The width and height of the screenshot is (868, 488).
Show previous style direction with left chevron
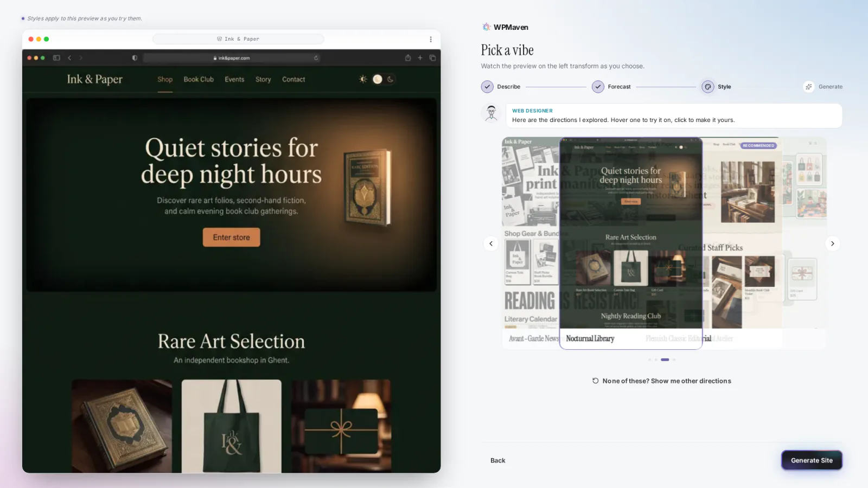coord(491,243)
